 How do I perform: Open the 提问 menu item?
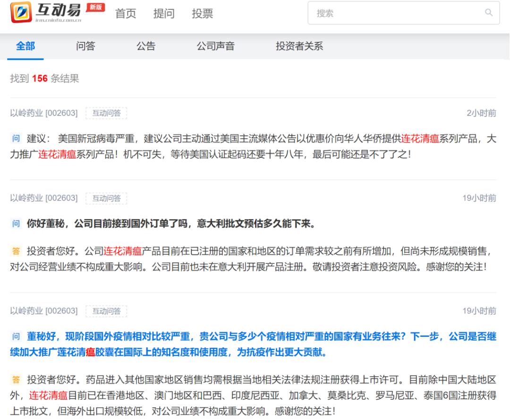pos(165,14)
